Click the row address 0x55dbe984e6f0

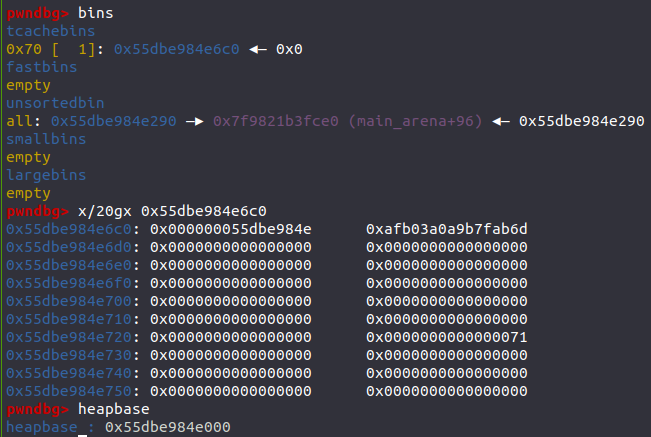pyautogui.click(x=69, y=283)
